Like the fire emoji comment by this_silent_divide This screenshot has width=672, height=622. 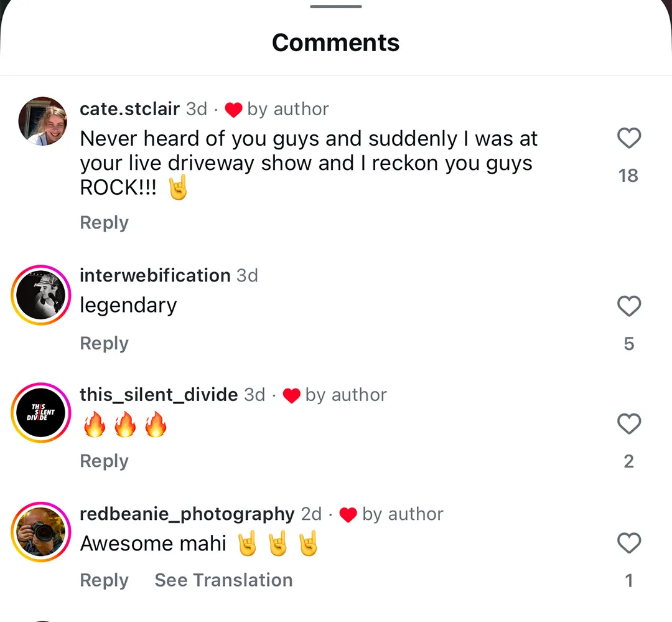click(x=628, y=424)
